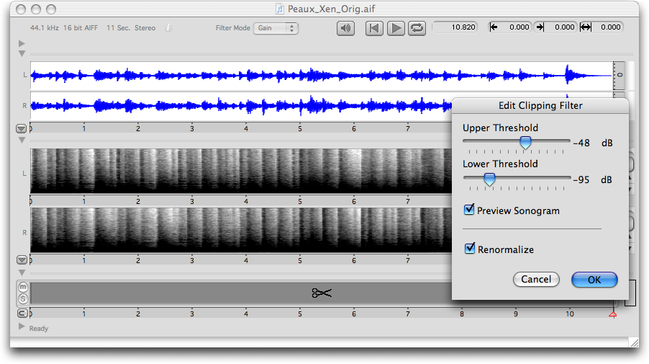Image resolution: width=649 pixels, height=364 pixels.
Task: Collapse sonogram section disclosure triangle
Action: 22,140
